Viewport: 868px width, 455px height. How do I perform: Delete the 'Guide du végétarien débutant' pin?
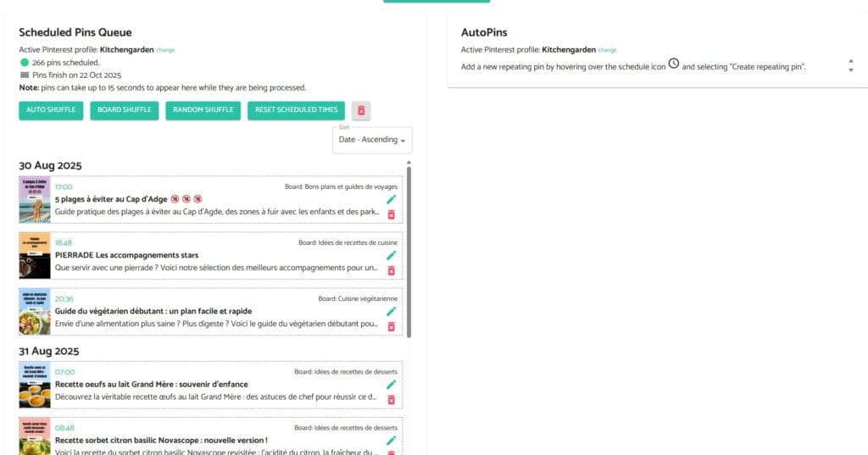[391, 326]
